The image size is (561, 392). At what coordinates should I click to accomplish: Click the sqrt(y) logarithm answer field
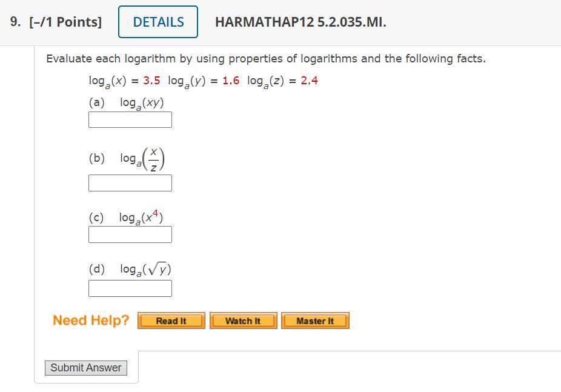130,288
